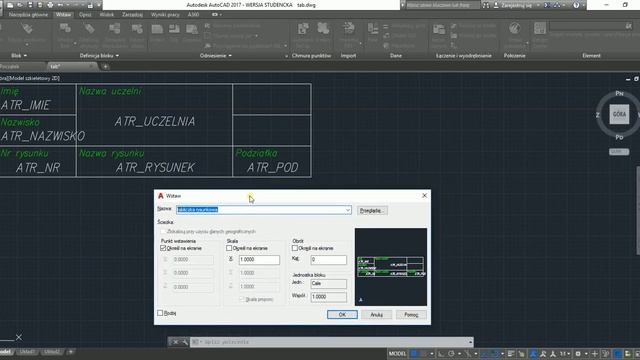Open the annotation scale 1:1 dropdown
640x360 pixels.
point(565,353)
